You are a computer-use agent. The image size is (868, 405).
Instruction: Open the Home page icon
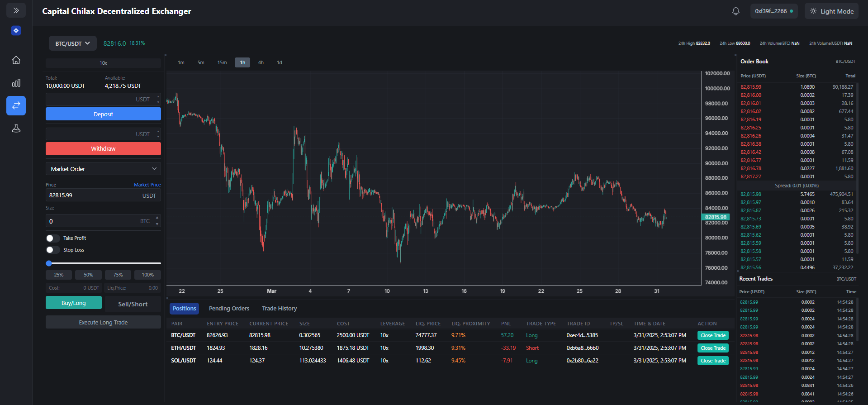click(16, 60)
